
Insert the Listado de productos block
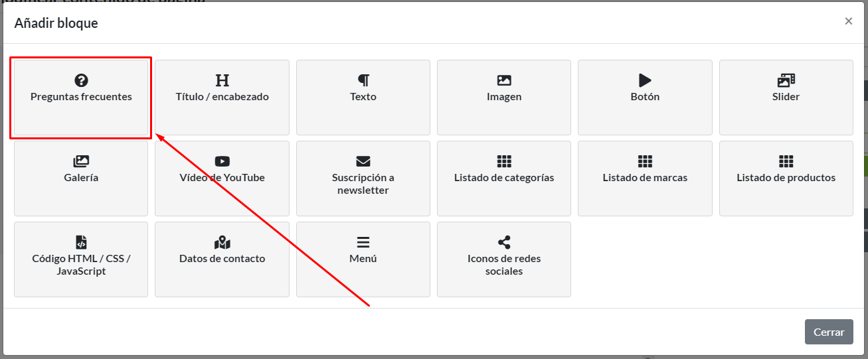[786, 178]
